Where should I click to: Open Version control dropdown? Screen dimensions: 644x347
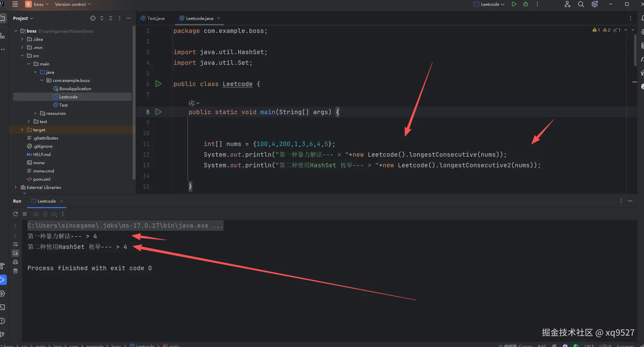[x=73, y=4]
